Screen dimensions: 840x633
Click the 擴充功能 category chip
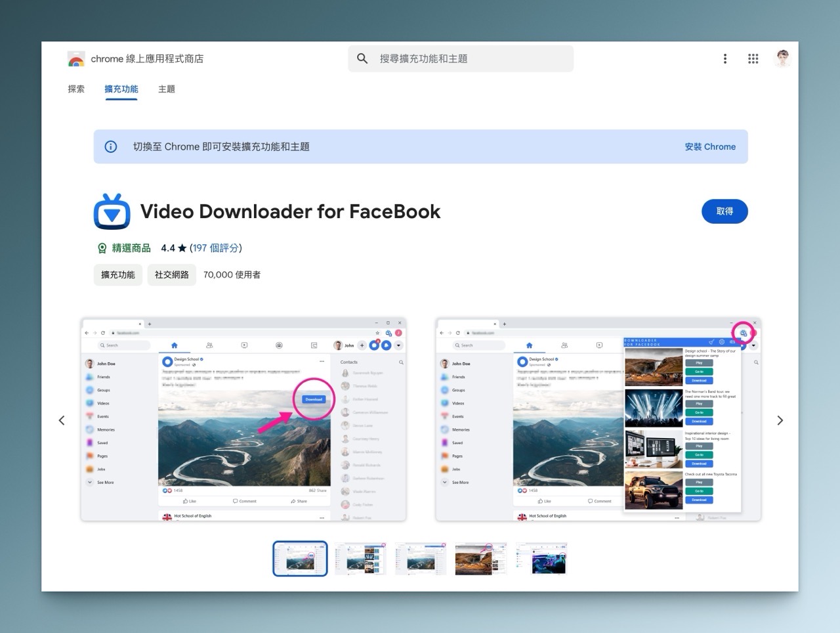[x=118, y=274]
